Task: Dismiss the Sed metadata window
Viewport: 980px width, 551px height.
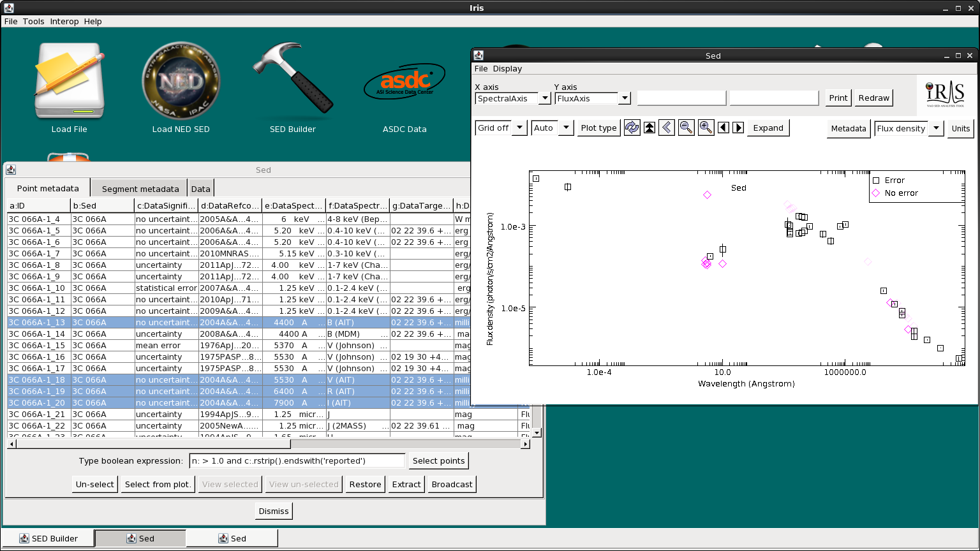Action: tap(274, 511)
